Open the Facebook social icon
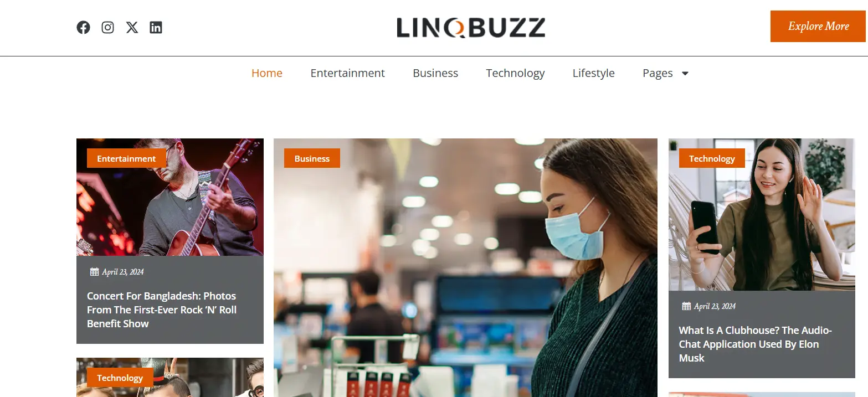This screenshot has width=868, height=397. pos(83,27)
